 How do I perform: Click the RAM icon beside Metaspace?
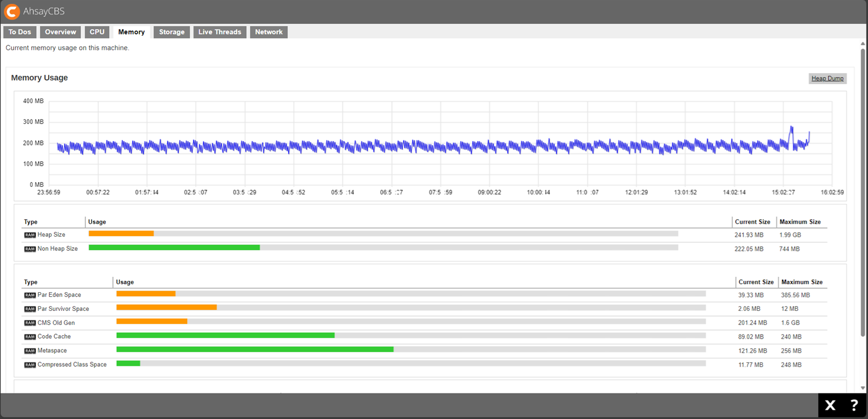(29, 351)
